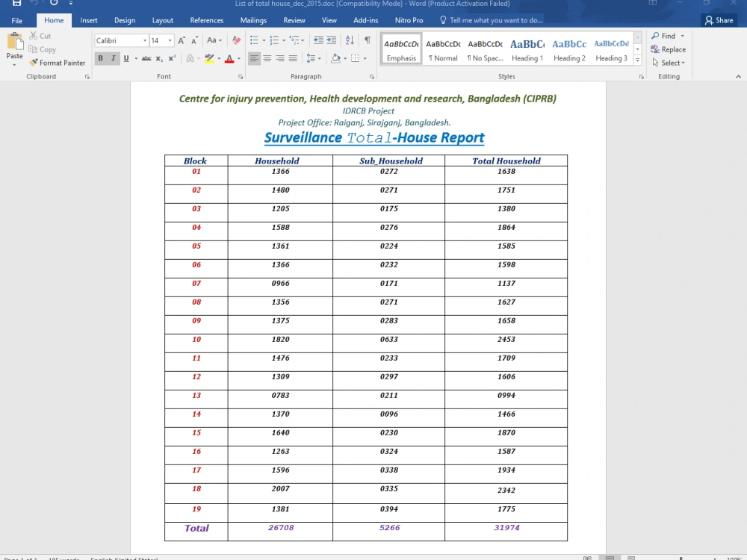Apply superscript formatting
The height and width of the screenshot is (560, 747).
click(x=172, y=58)
